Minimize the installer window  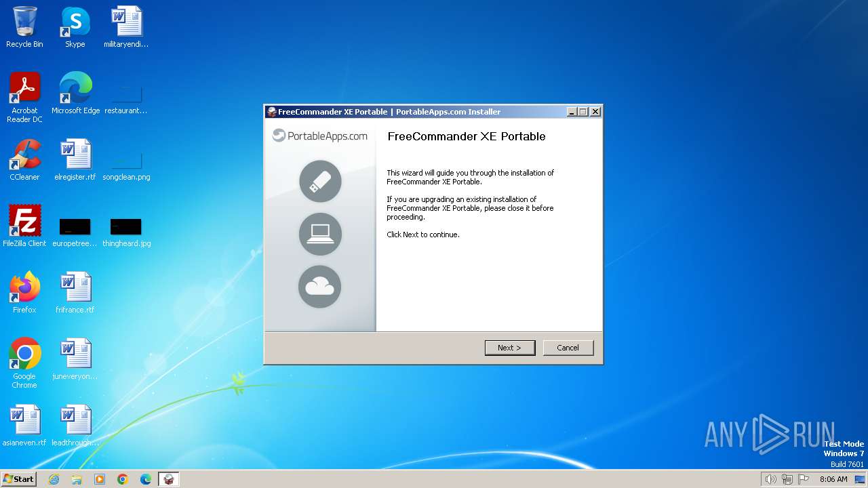[x=571, y=112]
